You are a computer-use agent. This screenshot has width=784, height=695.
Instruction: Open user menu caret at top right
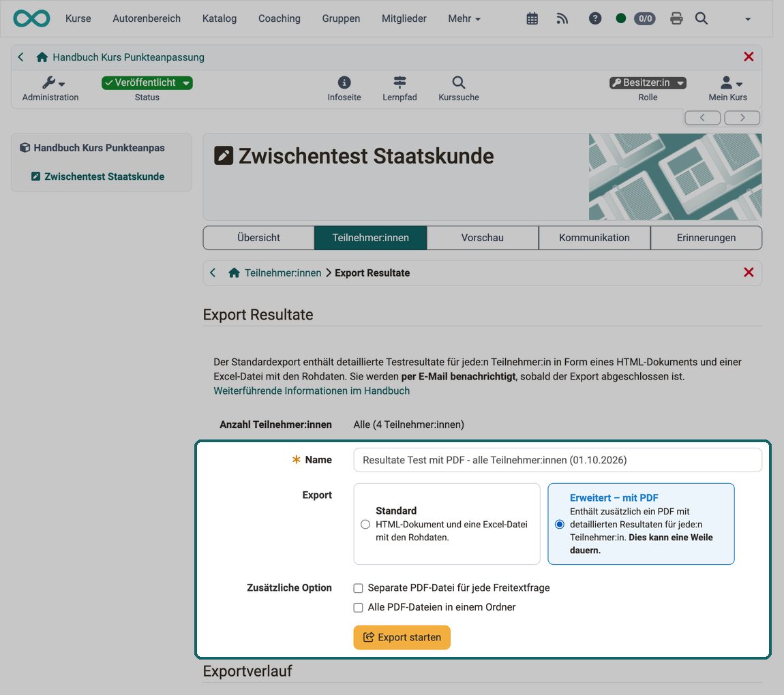pos(748,19)
